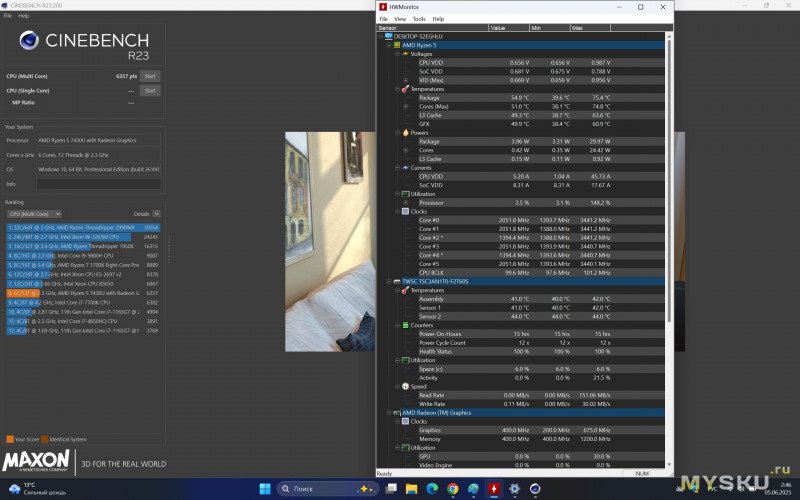
Task: Open Microsoft Edge from the taskbar
Action: 432,489
